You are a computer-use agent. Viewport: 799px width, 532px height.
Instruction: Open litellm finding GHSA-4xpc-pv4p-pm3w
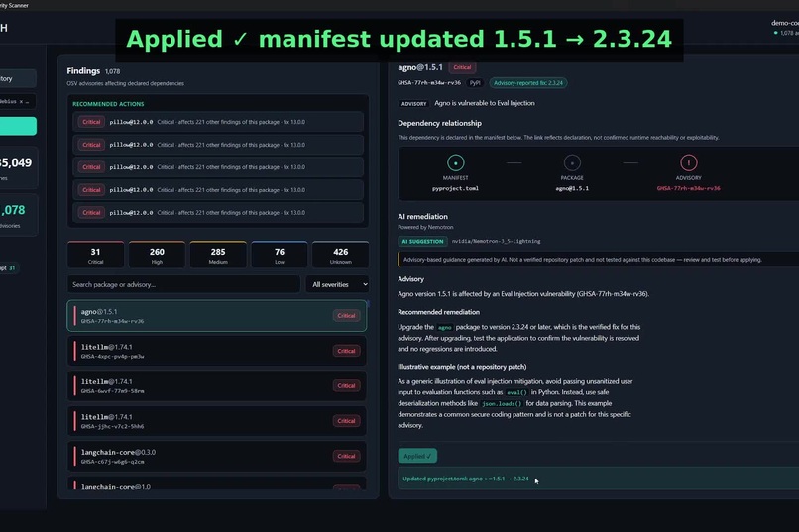(216, 352)
